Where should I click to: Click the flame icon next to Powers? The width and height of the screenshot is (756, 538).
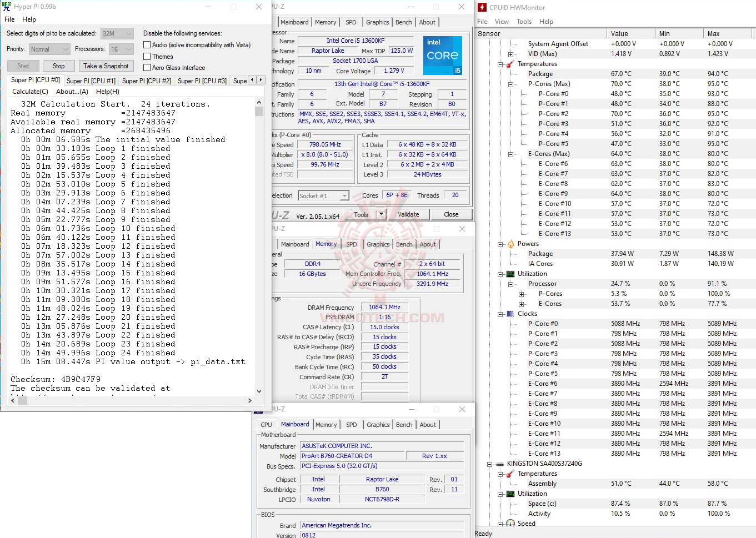tap(510, 244)
